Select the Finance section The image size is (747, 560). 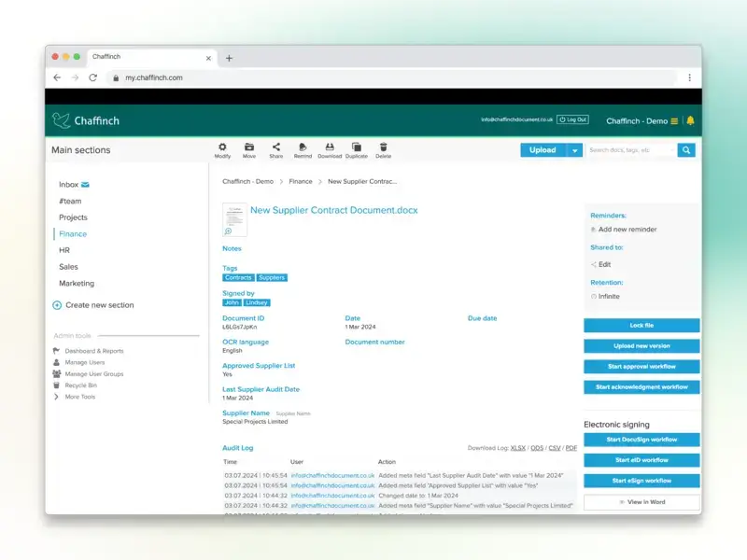(x=73, y=234)
